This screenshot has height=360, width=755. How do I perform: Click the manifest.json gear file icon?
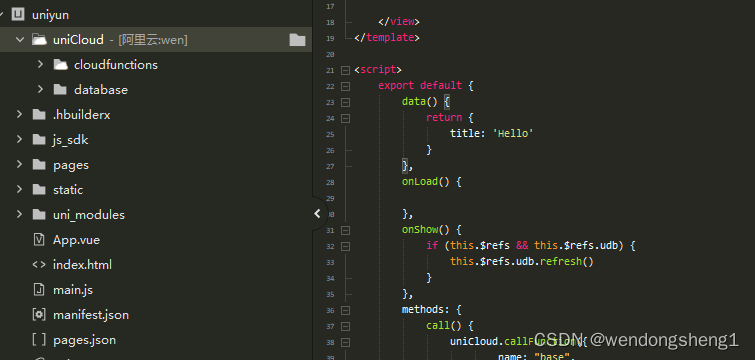point(39,315)
